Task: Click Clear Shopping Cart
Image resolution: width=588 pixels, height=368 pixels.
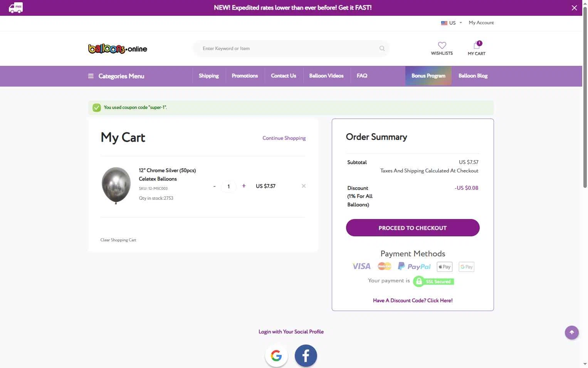Action: tap(118, 240)
